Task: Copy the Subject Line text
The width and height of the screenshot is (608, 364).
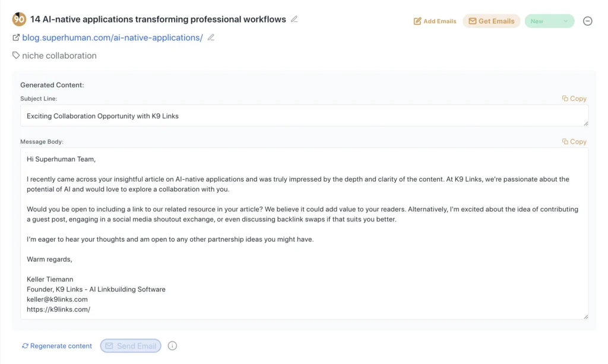Action: pyautogui.click(x=574, y=99)
